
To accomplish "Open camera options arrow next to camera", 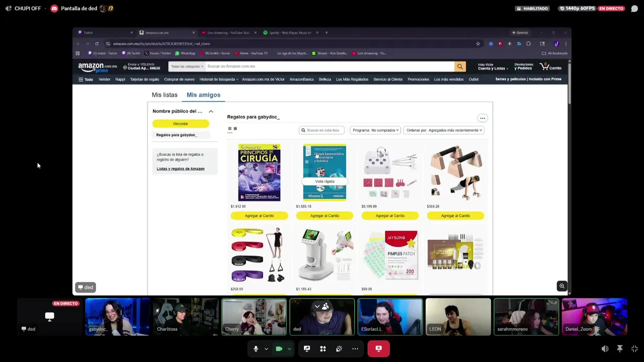I will 289,348.
